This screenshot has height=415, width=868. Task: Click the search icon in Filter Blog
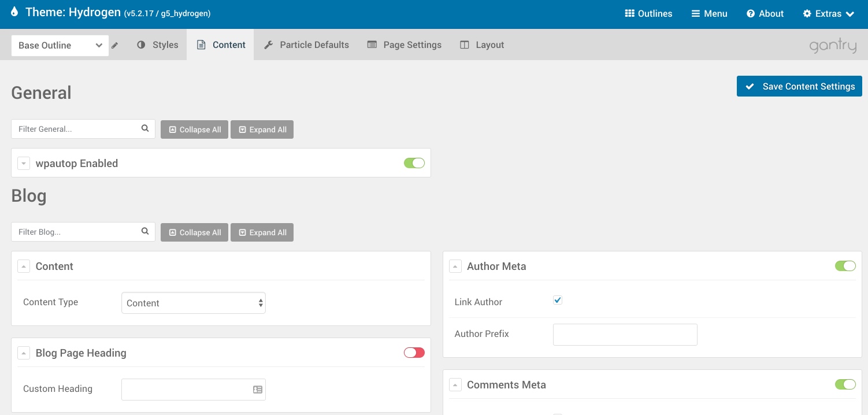[x=145, y=232]
